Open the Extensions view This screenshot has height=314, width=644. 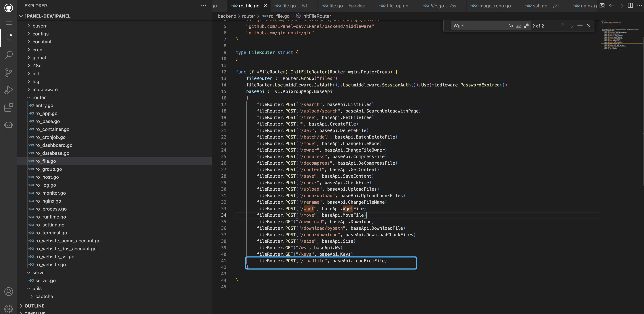9,108
